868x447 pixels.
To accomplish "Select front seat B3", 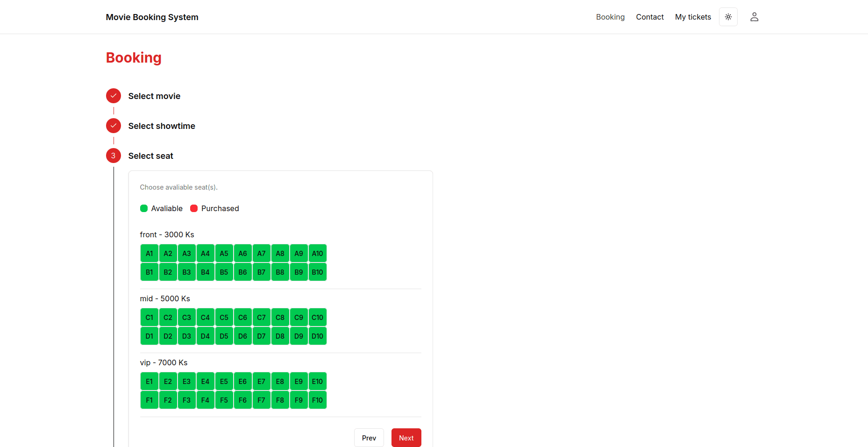I will (187, 272).
